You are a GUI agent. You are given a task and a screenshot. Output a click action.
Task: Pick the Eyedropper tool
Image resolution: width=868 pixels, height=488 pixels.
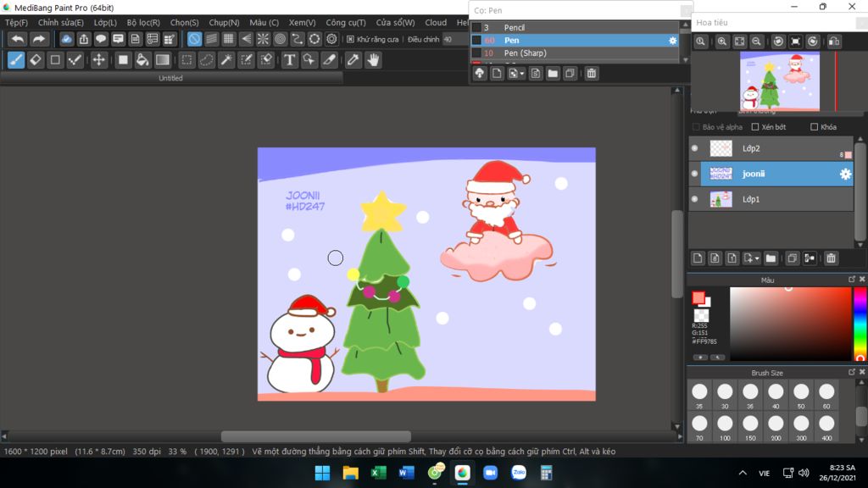353,60
